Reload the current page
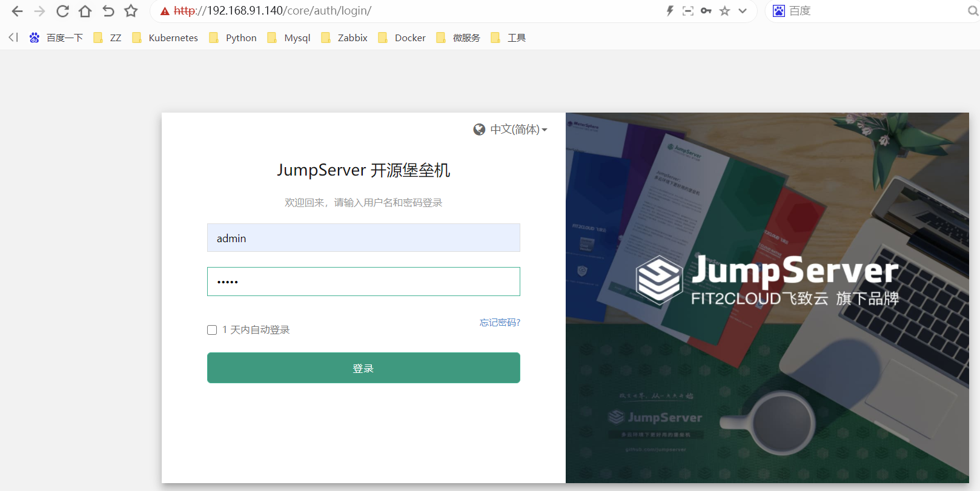The image size is (980, 491). point(62,11)
